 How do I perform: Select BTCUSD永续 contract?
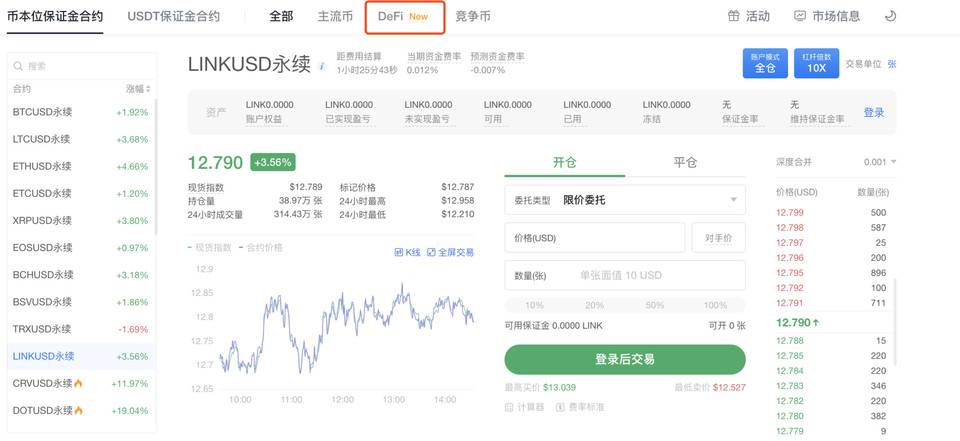coord(82,112)
